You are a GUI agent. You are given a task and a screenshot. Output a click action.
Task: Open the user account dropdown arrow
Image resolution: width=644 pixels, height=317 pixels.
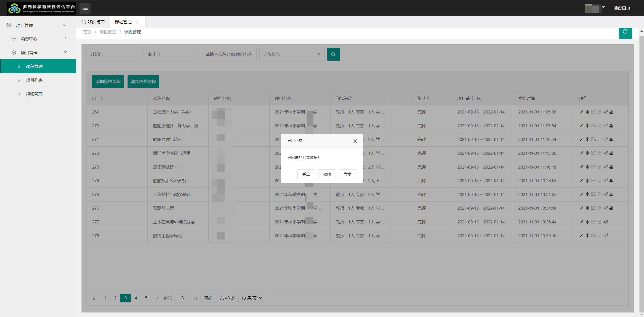click(603, 7)
